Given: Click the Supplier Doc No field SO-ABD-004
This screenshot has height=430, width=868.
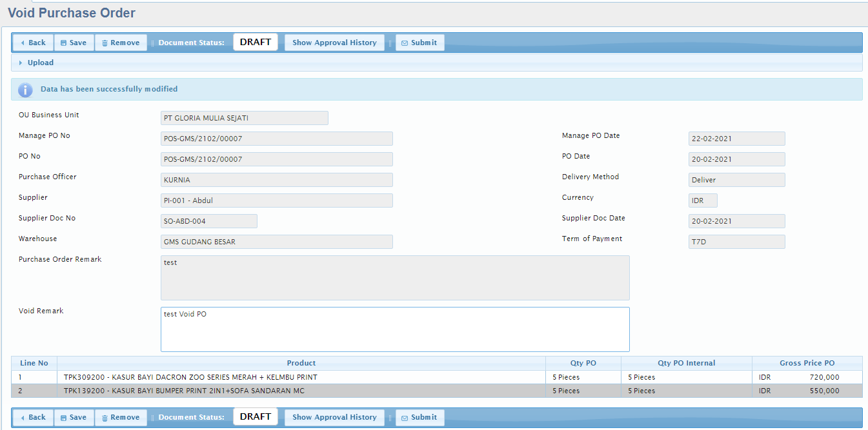Looking at the screenshot, I should click(x=209, y=221).
